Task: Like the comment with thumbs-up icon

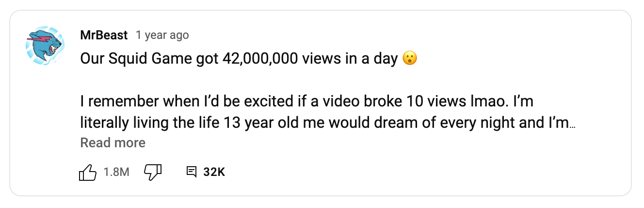Action: coord(87,172)
